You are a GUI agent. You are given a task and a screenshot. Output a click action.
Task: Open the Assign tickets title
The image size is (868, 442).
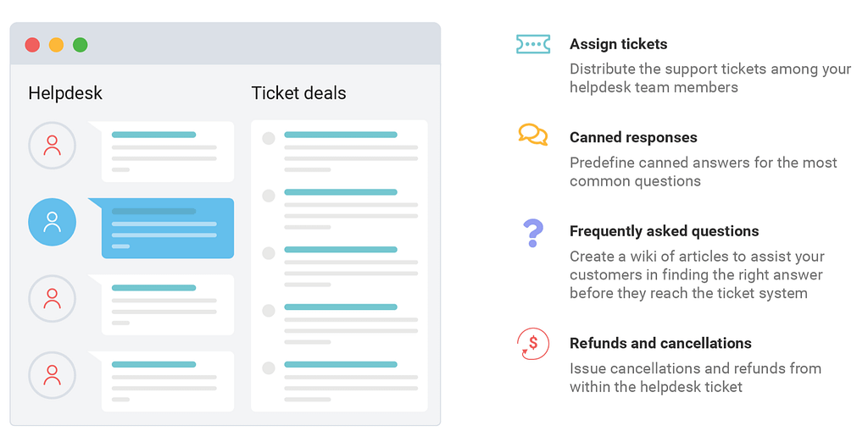click(x=618, y=44)
